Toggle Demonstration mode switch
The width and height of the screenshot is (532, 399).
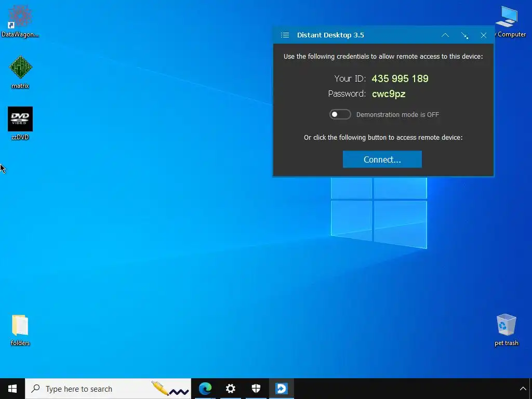[x=340, y=114]
